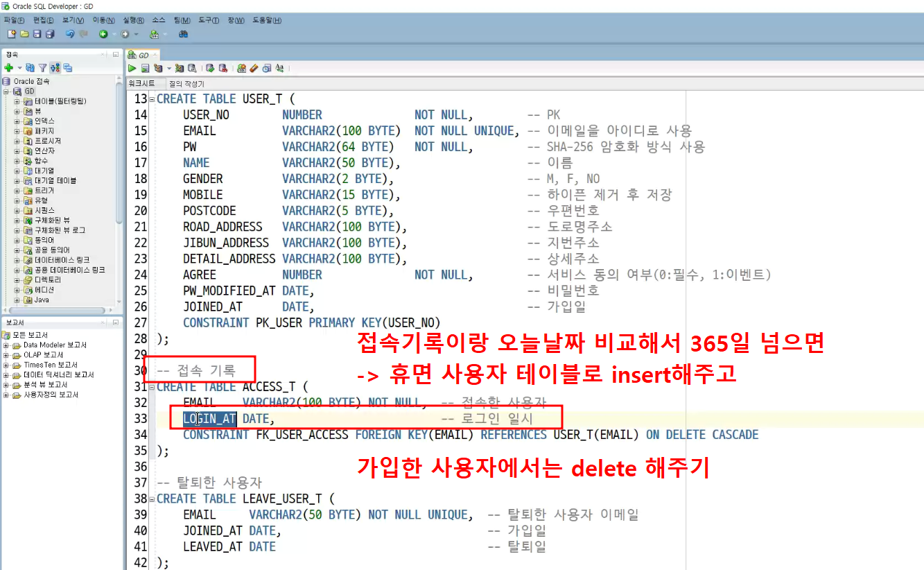This screenshot has height=570, width=924.
Task: Open the back navigation history dropdown
Action: 114,34
